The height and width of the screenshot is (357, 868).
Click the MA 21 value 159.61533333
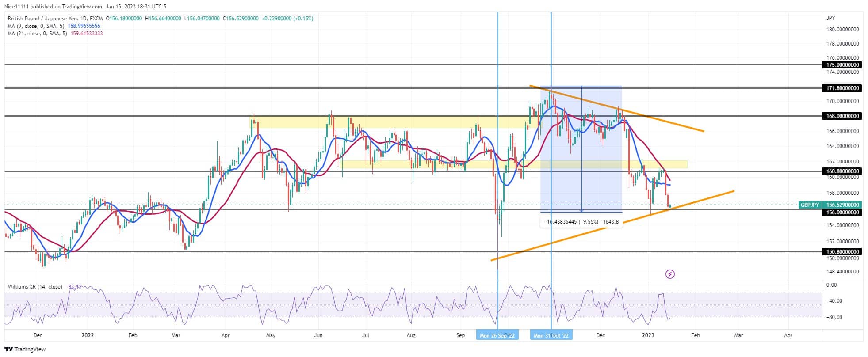pos(87,34)
